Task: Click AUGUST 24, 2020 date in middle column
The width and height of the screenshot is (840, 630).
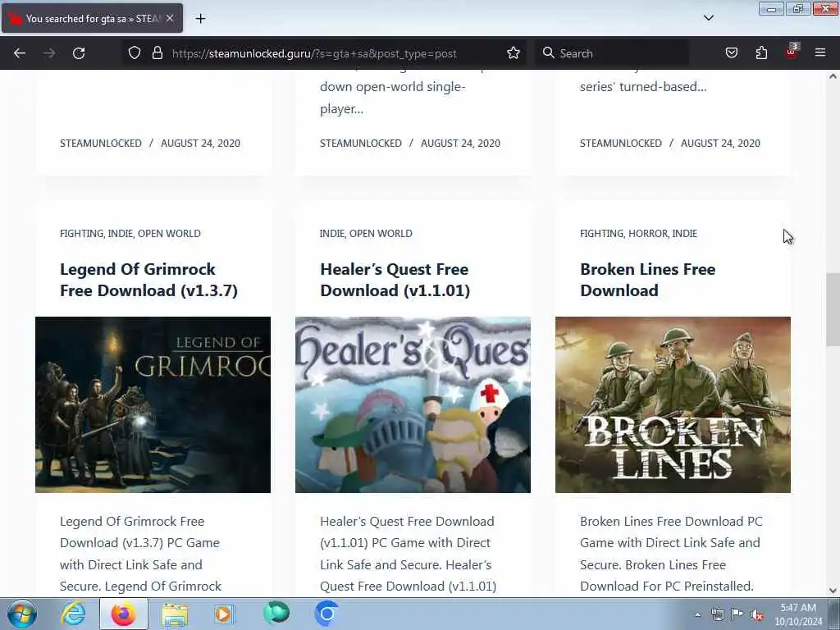Action: 460,143
